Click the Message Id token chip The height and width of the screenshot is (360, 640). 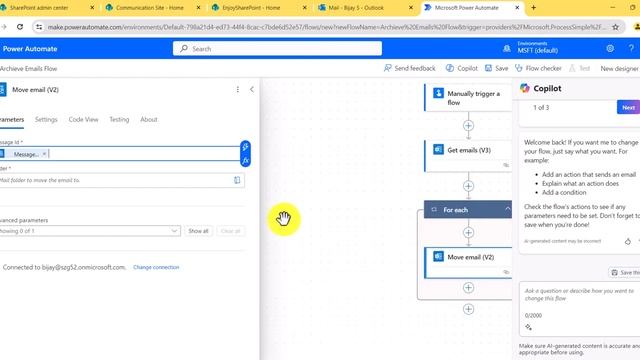click(x=24, y=154)
